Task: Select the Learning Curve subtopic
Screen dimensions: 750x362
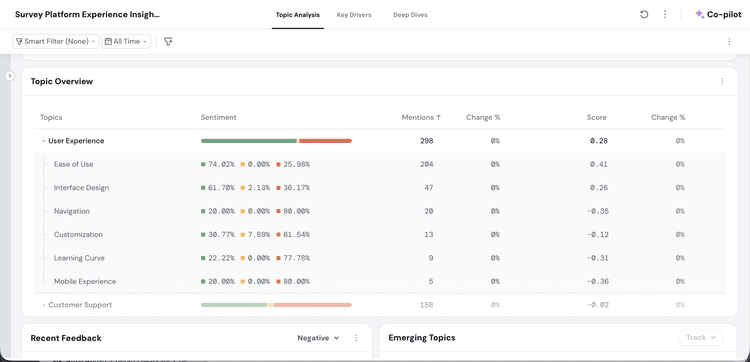Action: 79,258
